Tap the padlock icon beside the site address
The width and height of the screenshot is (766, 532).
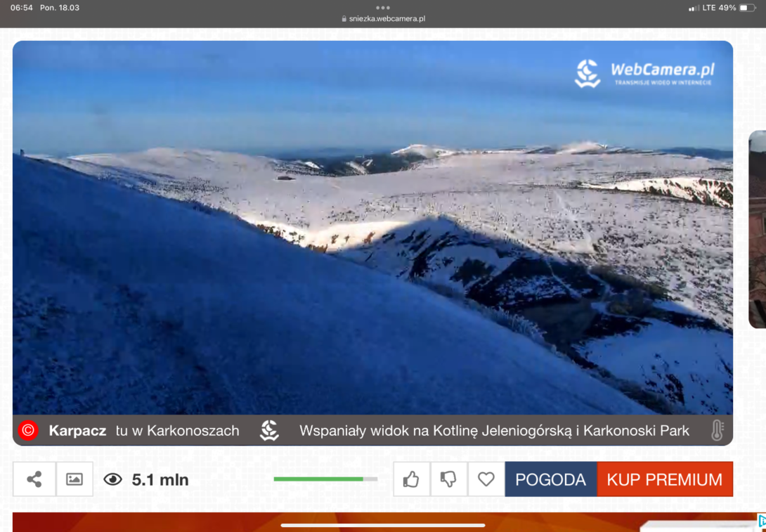(x=344, y=18)
